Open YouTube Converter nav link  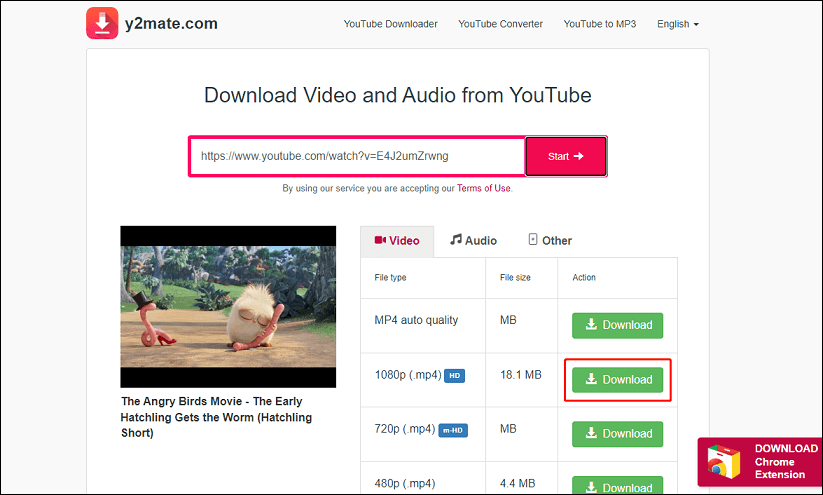click(x=500, y=24)
